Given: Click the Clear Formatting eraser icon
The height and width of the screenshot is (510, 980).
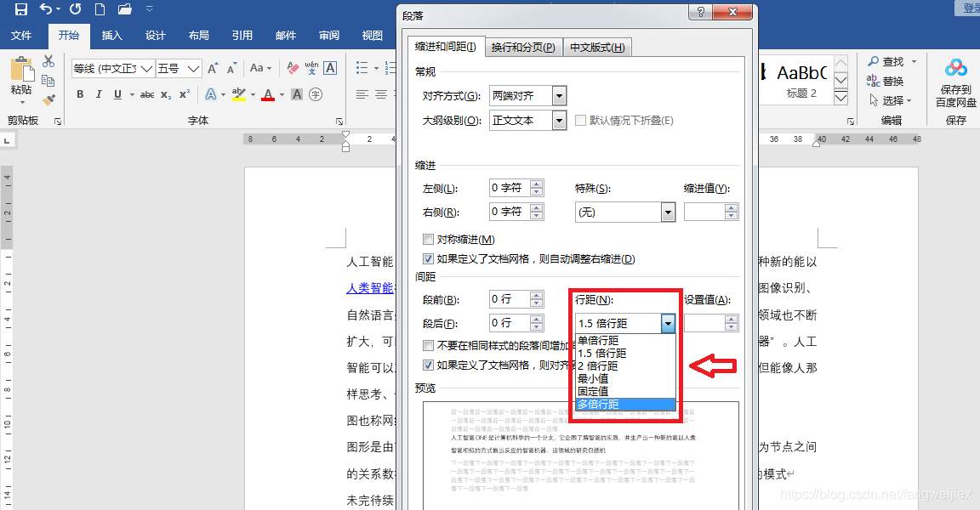Looking at the screenshot, I should pos(293,68).
